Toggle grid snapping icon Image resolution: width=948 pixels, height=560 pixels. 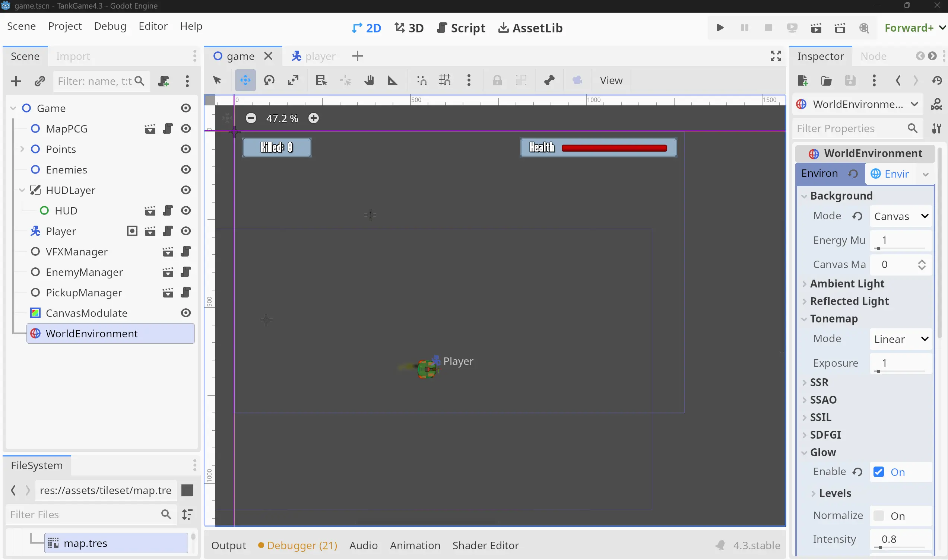pos(445,80)
